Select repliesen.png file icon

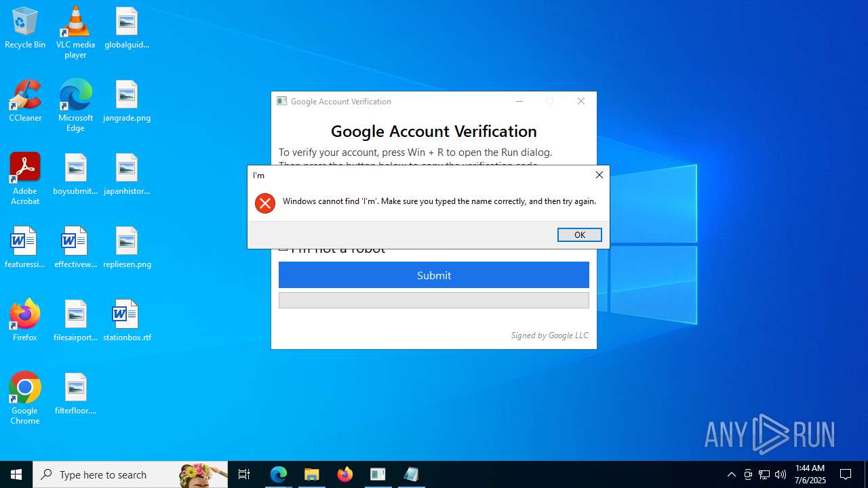(x=127, y=248)
